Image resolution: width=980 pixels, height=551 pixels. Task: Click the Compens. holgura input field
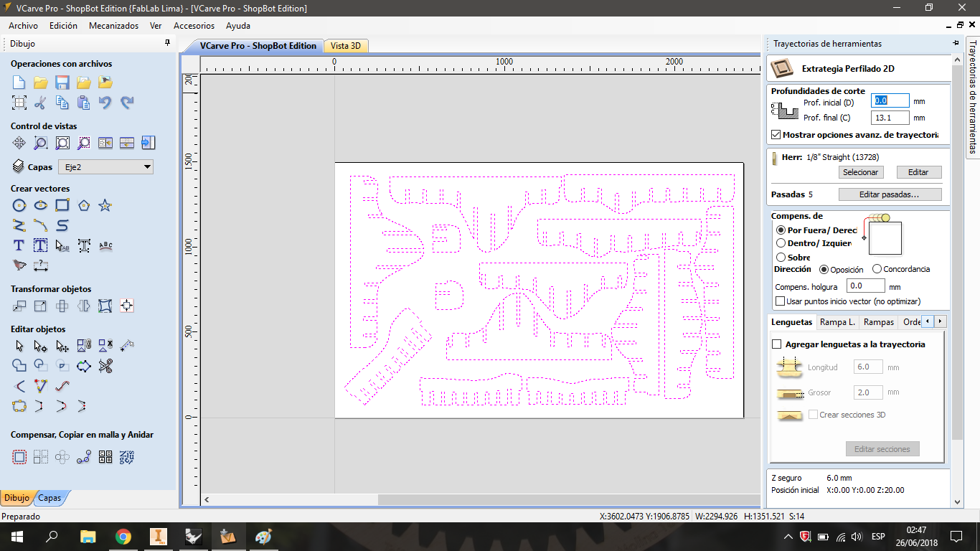click(x=865, y=286)
